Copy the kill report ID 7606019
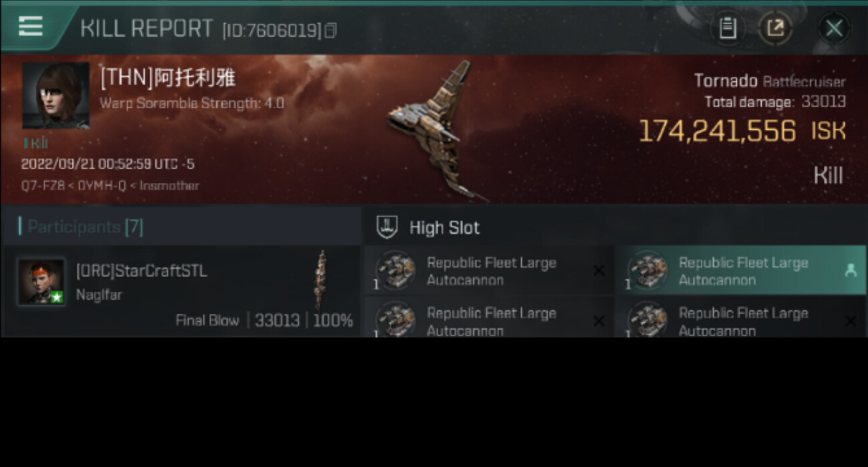Image resolution: width=868 pixels, height=467 pixels. (x=331, y=31)
